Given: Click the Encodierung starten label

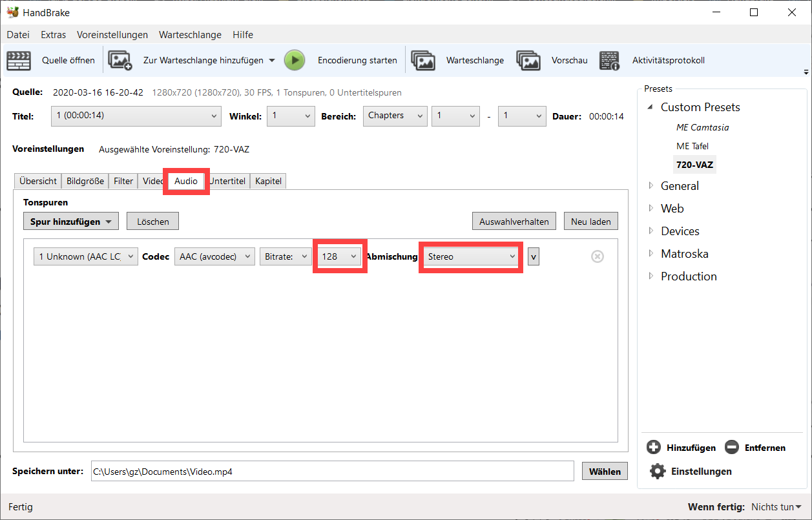Looking at the screenshot, I should (357, 60).
